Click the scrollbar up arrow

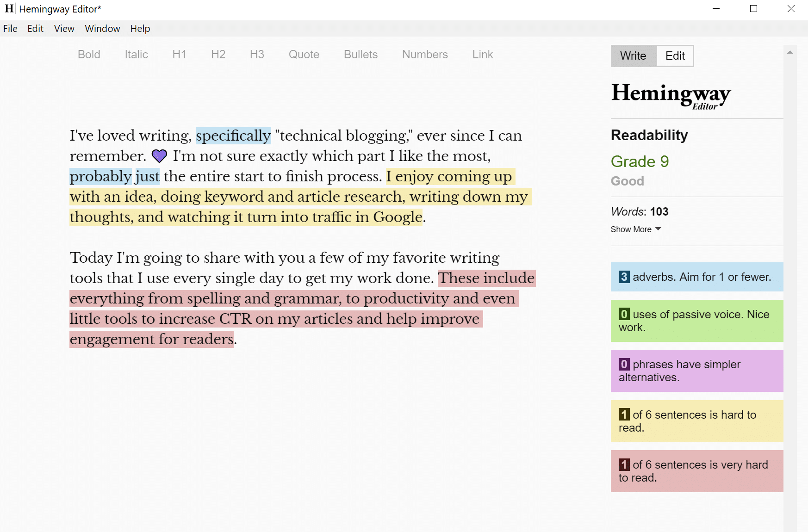pos(790,52)
